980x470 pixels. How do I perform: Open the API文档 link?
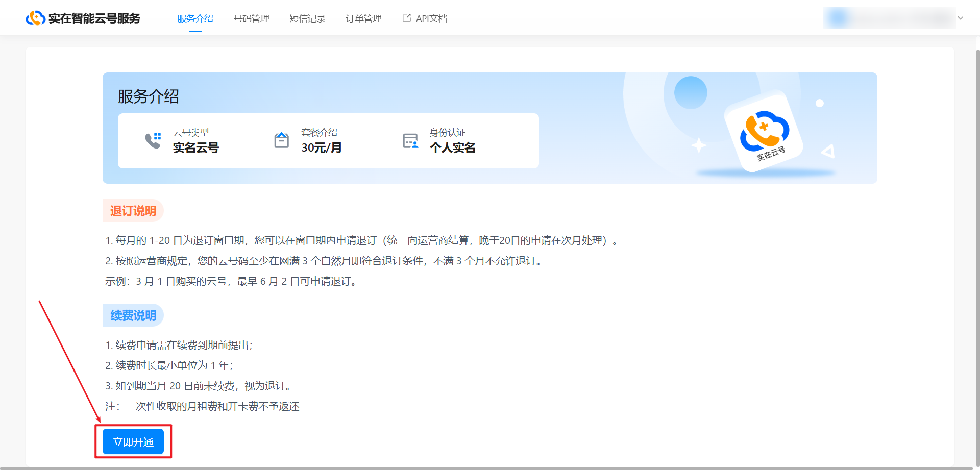coord(431,19)
